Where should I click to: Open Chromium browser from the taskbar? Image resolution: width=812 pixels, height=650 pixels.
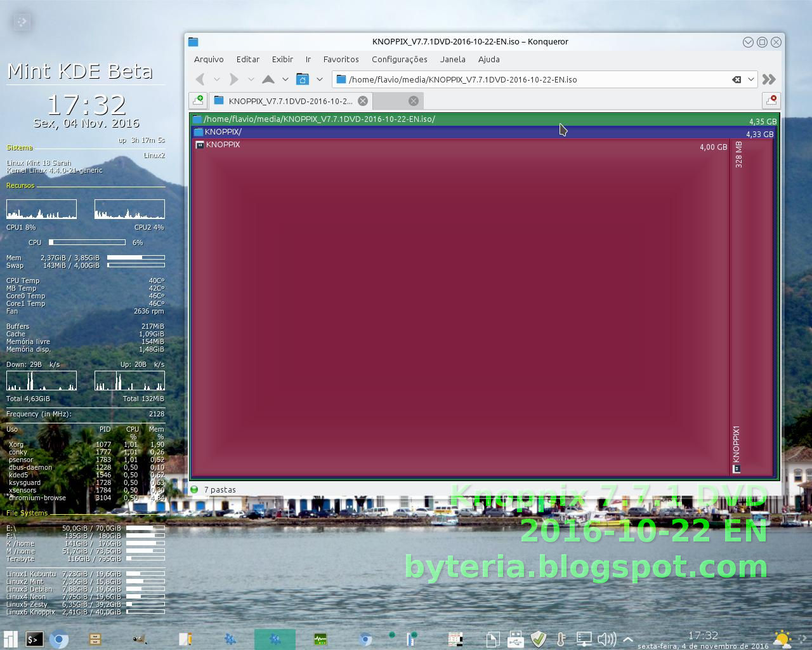tap(59, 639)
